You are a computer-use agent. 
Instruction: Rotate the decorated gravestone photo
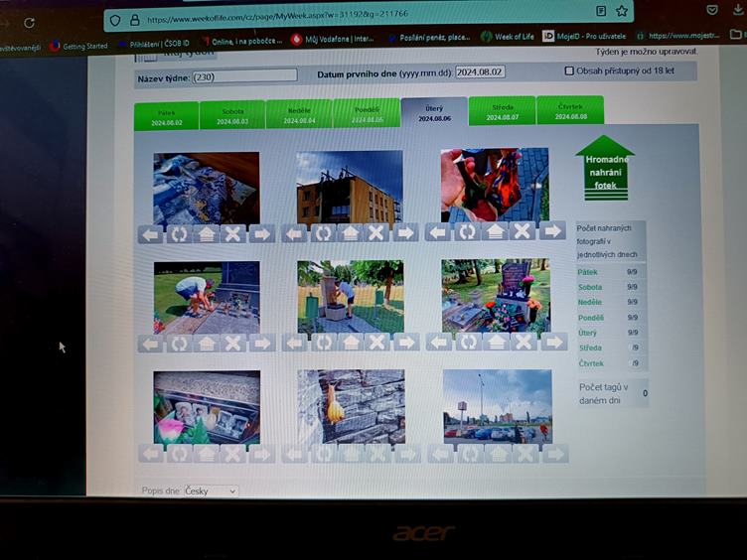[x=468, y=342]
